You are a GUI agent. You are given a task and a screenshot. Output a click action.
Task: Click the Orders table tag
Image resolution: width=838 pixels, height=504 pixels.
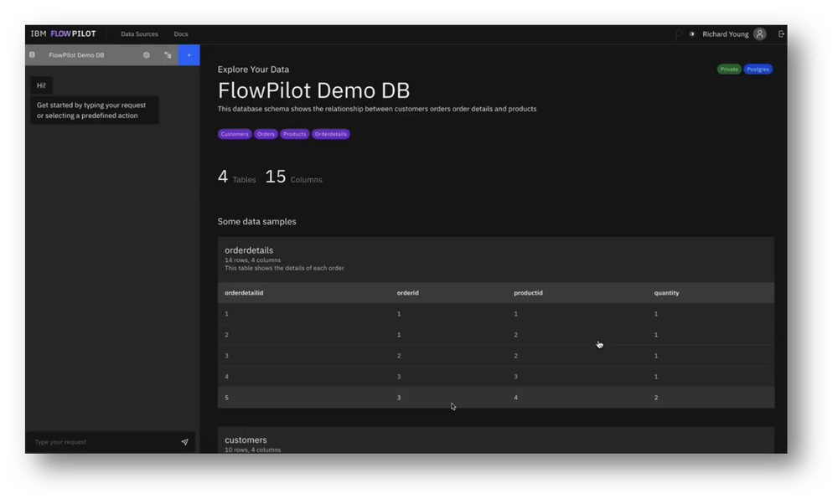(266, 134)
